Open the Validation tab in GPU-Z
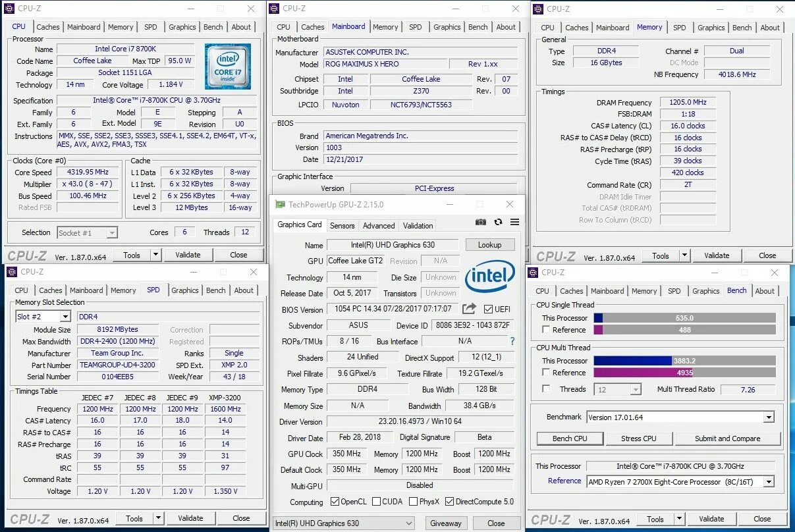Screen dimensions: 795x532 pos(418,225)
